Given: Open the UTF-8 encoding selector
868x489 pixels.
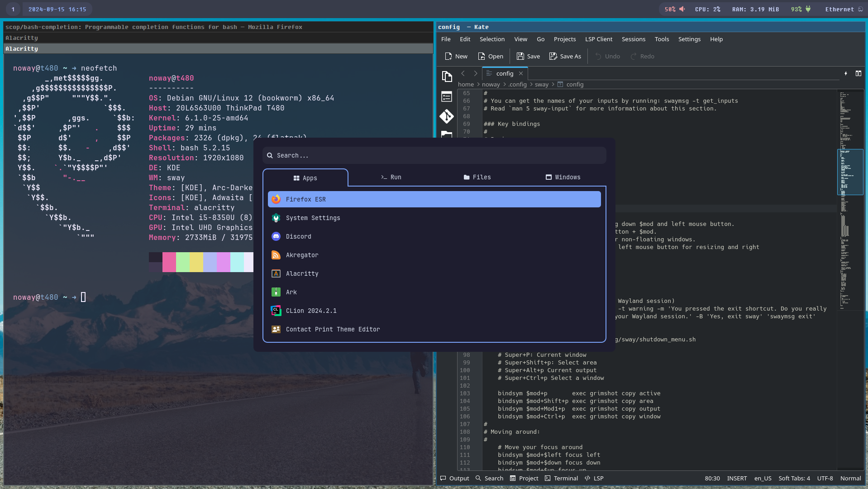Looking at the screenshot, I should (x=825, y=478).
